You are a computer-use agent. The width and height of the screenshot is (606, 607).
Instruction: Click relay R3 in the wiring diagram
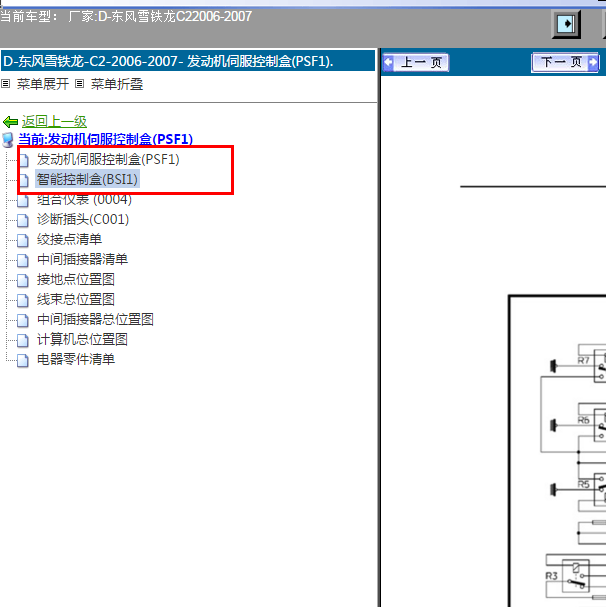point(576,576)
